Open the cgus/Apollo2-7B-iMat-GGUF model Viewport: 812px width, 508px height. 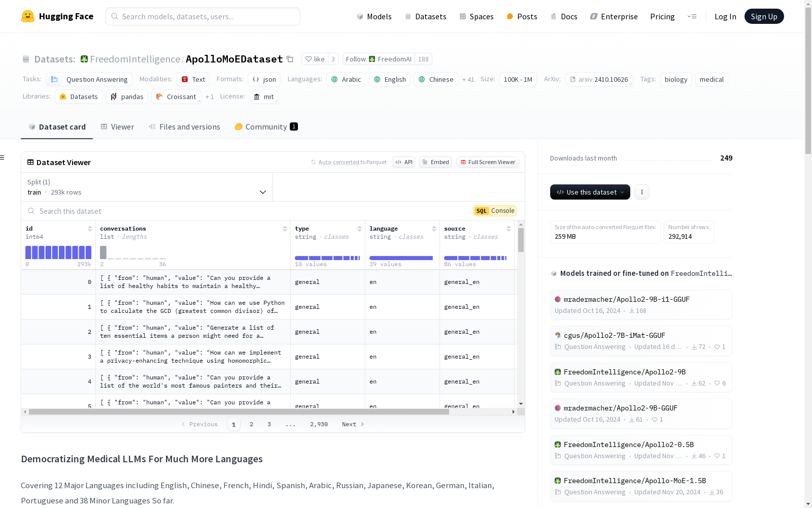coord(641,340)
